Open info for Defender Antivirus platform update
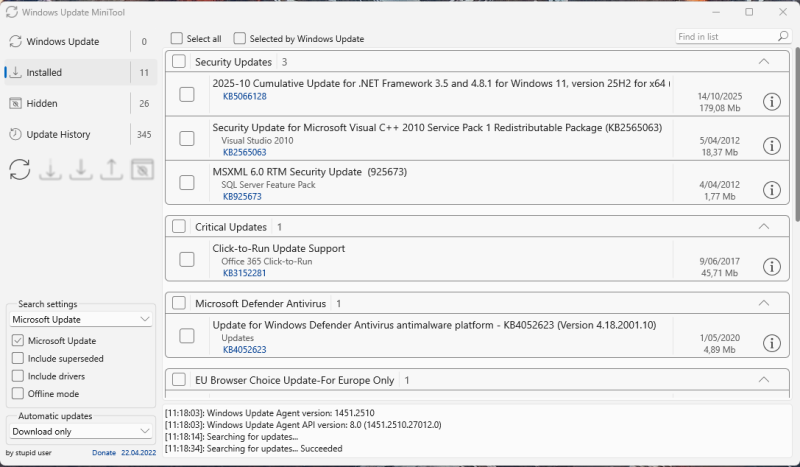The height and width of the screenshot is (467, 800). [x=771, y=343]
